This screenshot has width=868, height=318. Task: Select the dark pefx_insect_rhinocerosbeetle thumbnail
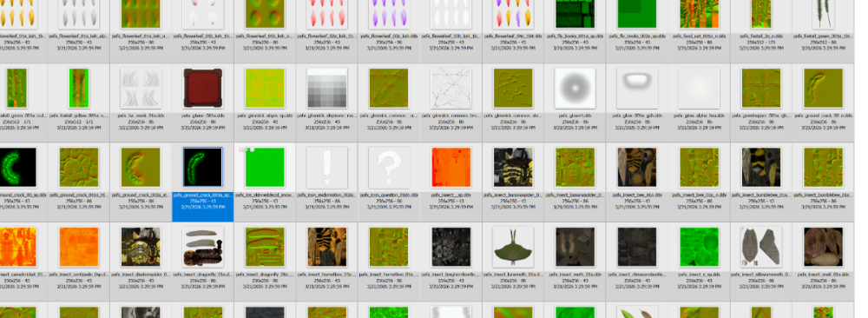[x=636, y=247]
